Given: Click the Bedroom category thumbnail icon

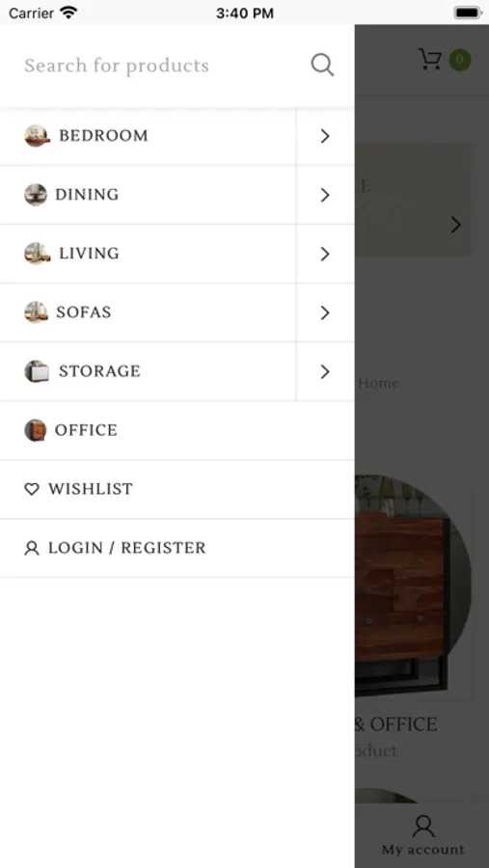Looking at the screenshot, I should point(37,136).
